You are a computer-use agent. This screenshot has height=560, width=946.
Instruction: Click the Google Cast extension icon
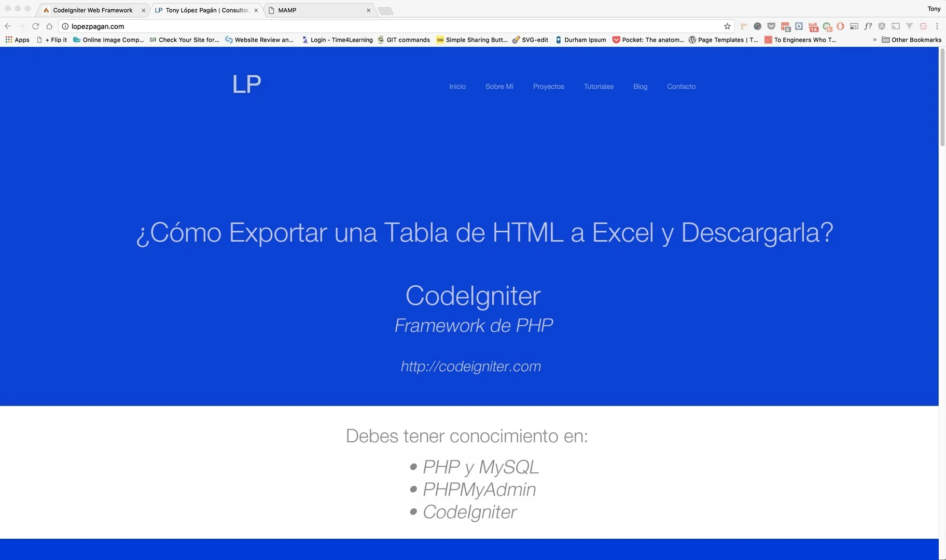pos(896,26)
